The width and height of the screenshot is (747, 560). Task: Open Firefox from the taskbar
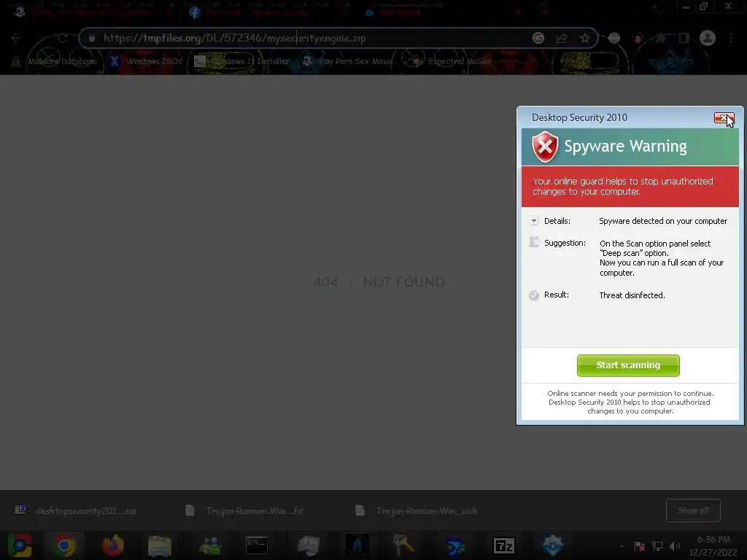pos(113,545)
